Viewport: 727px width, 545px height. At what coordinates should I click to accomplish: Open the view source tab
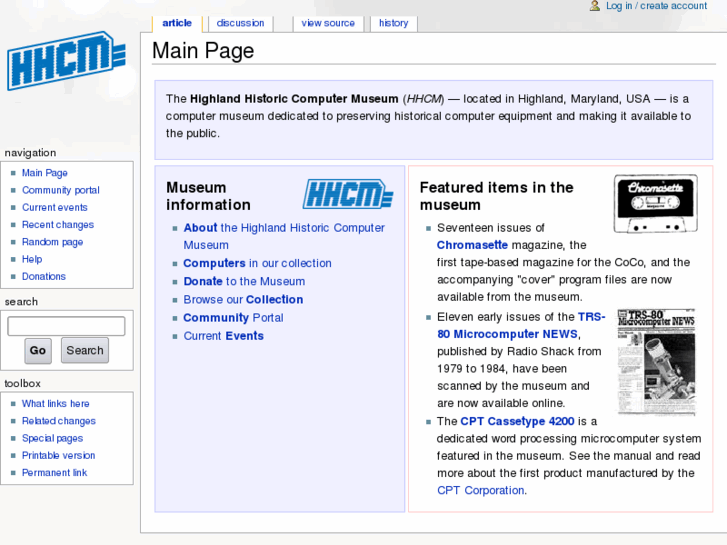pos(328,23)
